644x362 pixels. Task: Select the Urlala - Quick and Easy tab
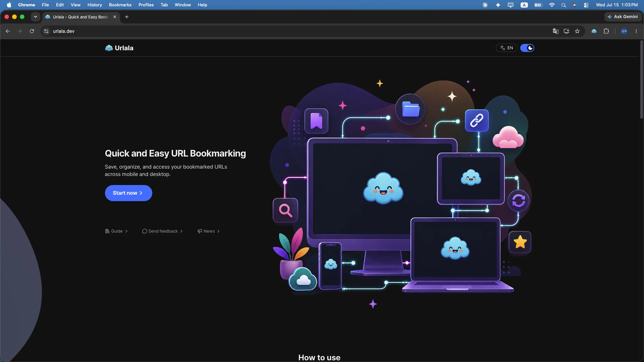81,17
